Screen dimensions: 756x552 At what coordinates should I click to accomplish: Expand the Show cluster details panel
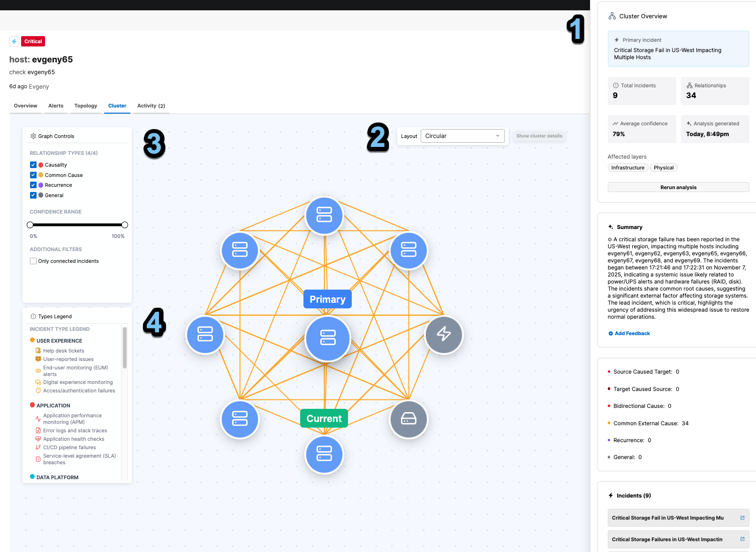(x=539, y=136)
